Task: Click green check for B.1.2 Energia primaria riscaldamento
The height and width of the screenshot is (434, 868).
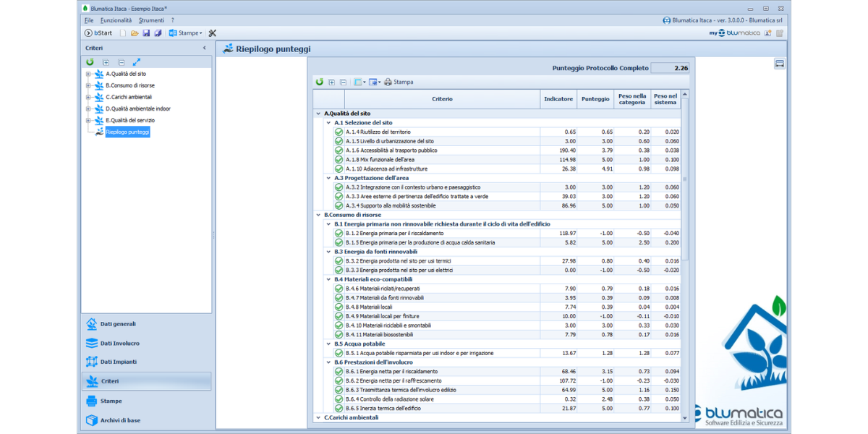Action: coord(339,234)
